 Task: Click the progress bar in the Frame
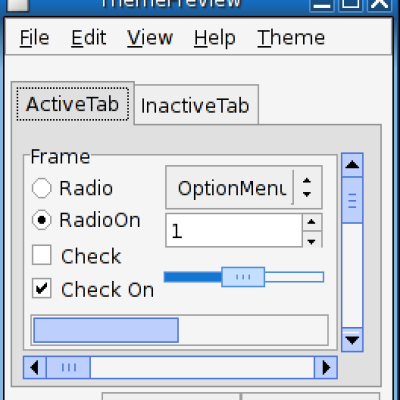[179, 330]
